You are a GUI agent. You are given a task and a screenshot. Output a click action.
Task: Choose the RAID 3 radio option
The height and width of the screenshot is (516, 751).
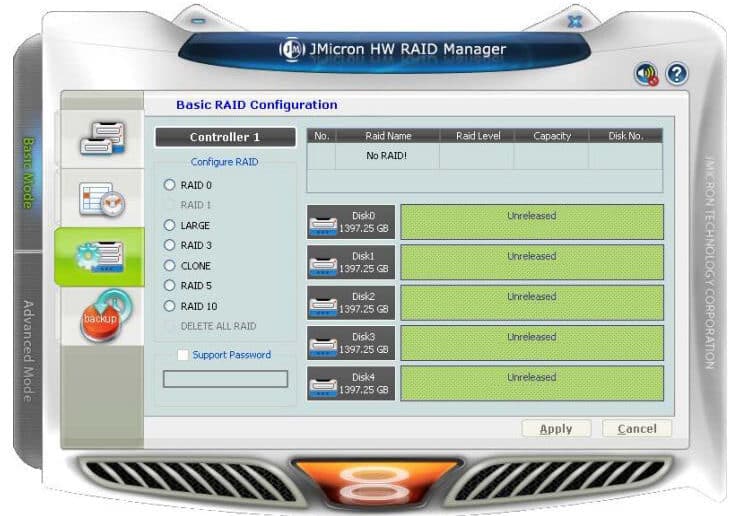(x=170, y=245)
